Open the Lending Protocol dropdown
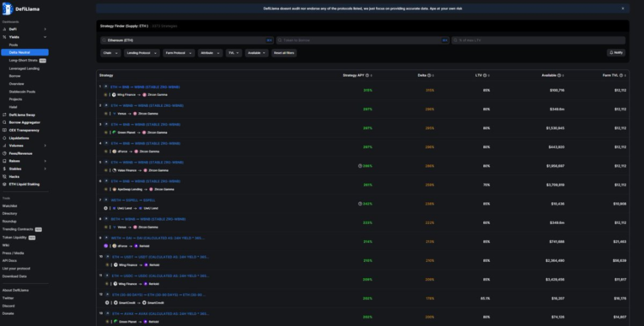Image resolution: width=644 pixels, height=326 pixels. click(x=142, y=52)
